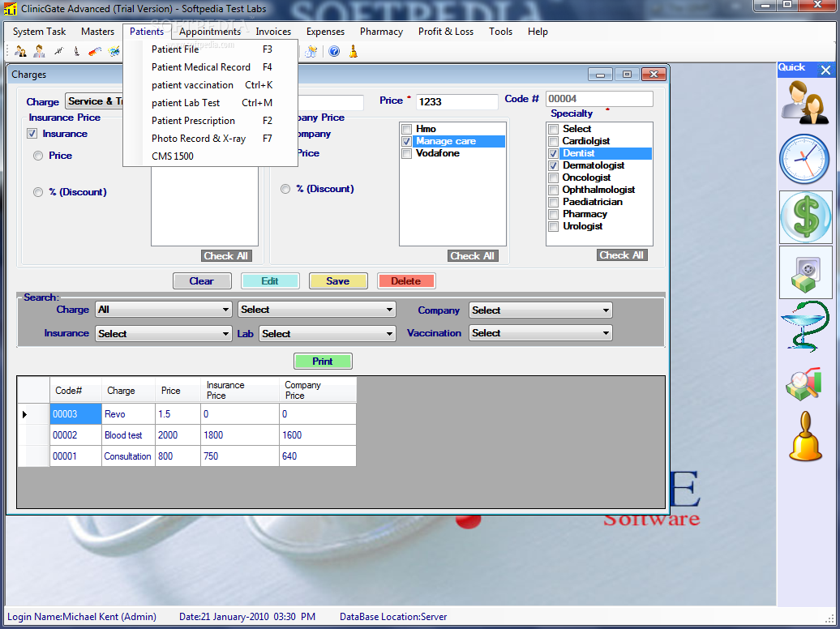This screenshot has height=629, width=840.
Task: Open the Charge type 'Service' combo box
Action: point(94,101)
